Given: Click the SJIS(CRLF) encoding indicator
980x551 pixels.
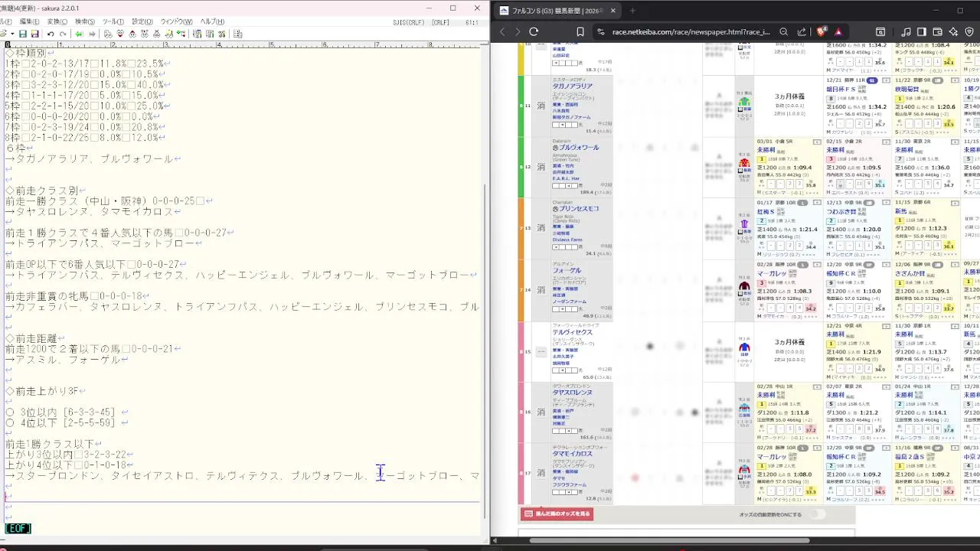Looking at the screenshot, I should [408, 22].
